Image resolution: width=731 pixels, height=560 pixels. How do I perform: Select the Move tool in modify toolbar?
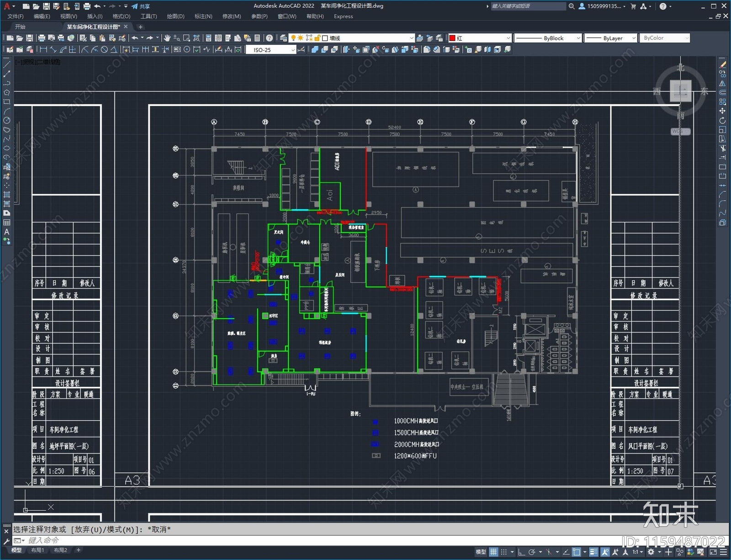[722, 111]
